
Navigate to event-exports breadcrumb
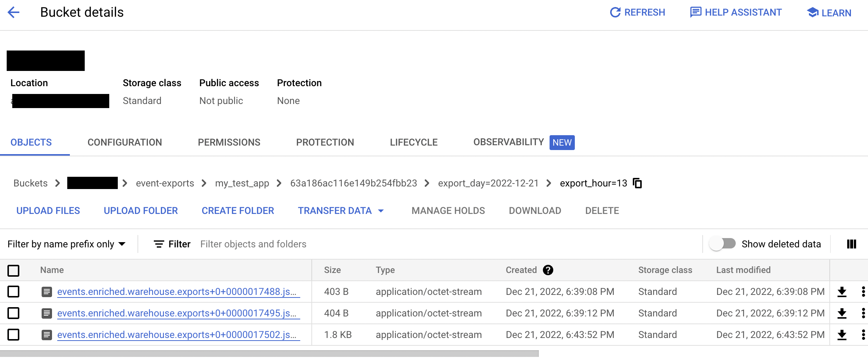[x=165, y=183]
